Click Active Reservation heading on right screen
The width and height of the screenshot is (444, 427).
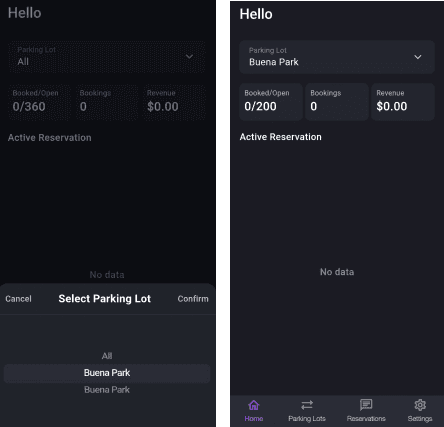[x=281, y=137]
